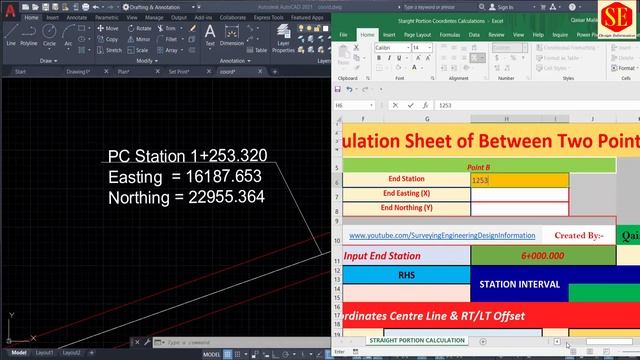Close the coord* drawing tab
This screenshot has height=360, width=640.
click(x=260, y=71)
